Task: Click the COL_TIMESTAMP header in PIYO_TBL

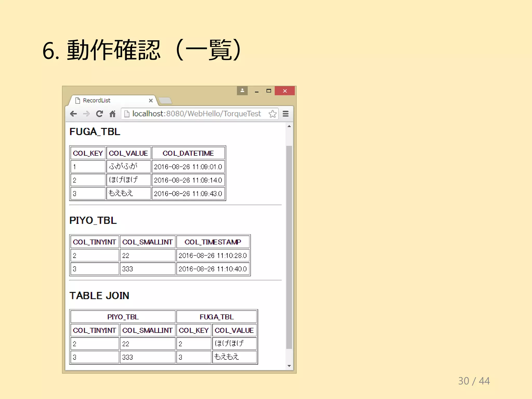Action: [213, 242]
